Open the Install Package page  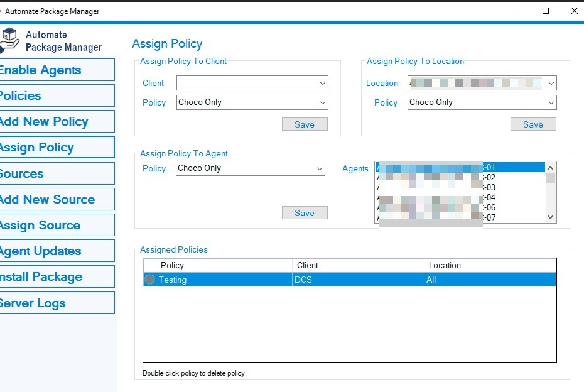pos(57,276)
